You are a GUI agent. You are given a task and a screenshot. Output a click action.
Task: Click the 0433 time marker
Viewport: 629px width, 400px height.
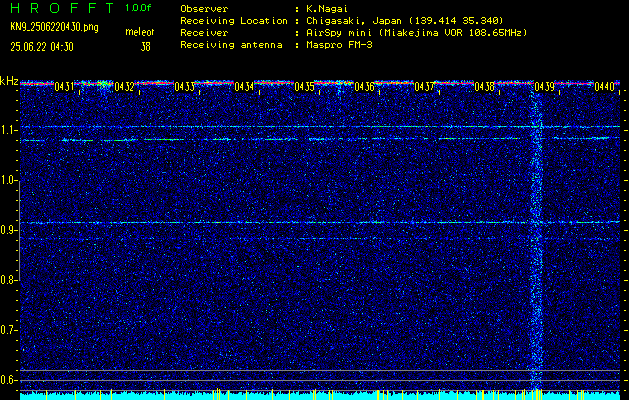click(x=184, y=87)
